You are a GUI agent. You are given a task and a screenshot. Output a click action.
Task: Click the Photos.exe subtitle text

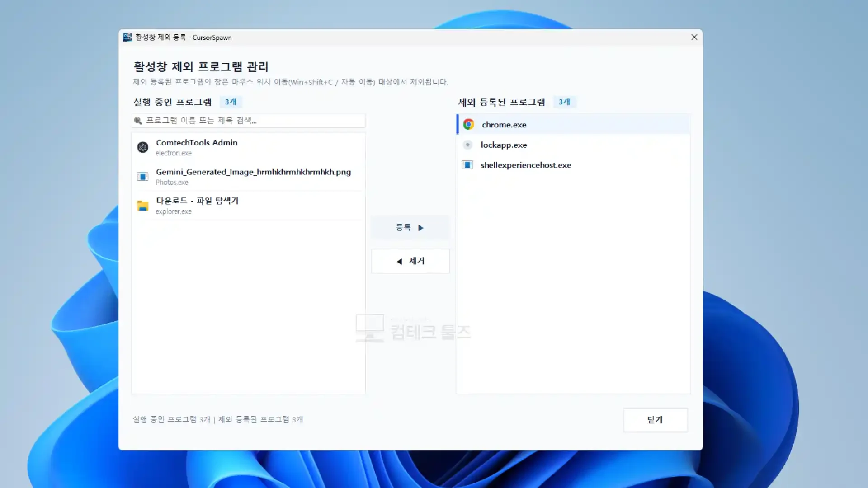[x=172, y=183]
